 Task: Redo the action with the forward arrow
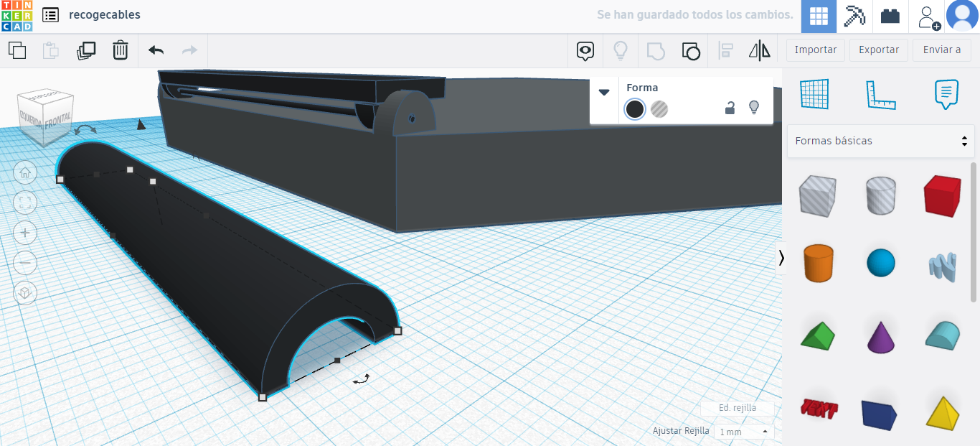(189, 50)
